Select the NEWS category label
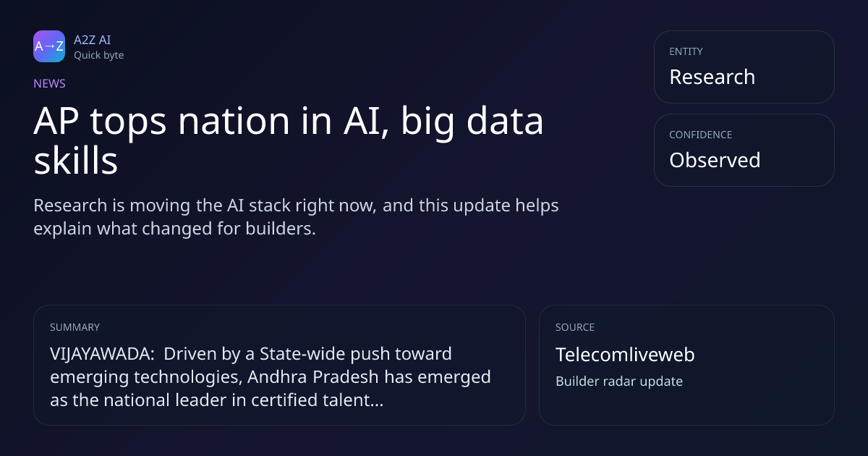This screenshot has height=456, width=868. [49, 83]
